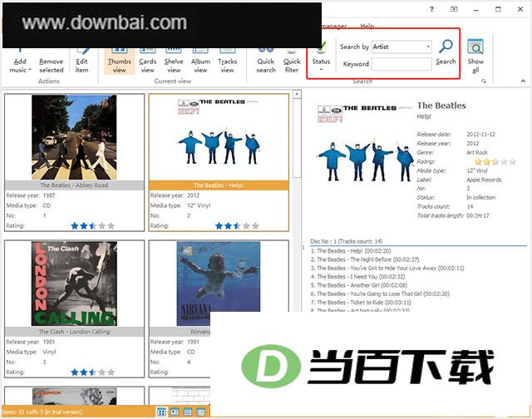Viewport: 532px width, 419px height.
Task: Set London Calling star rating
Action: (x=92, y=372)
